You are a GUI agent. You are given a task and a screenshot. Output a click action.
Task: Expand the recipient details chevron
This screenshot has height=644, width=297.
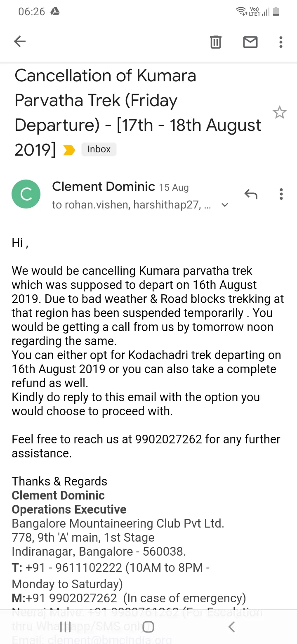click(x=225, y=205)
